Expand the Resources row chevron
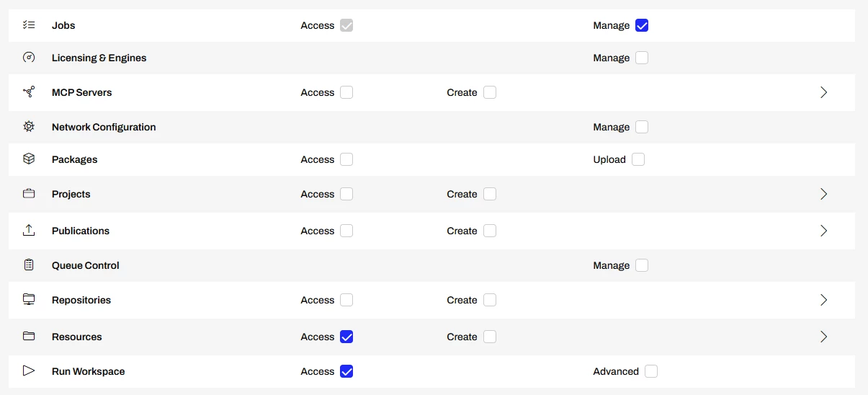 click(x=823, y=337)
